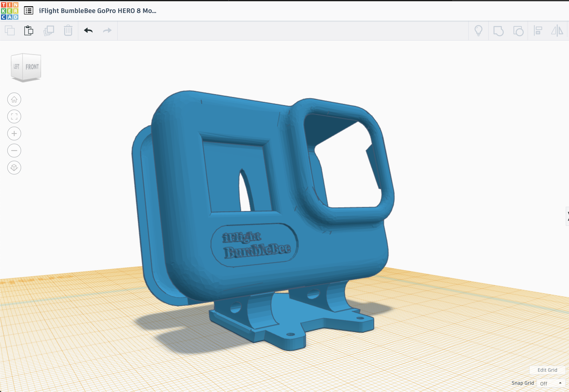
Task: Zoom in with plus button
Action: click(x=14, y=134)
